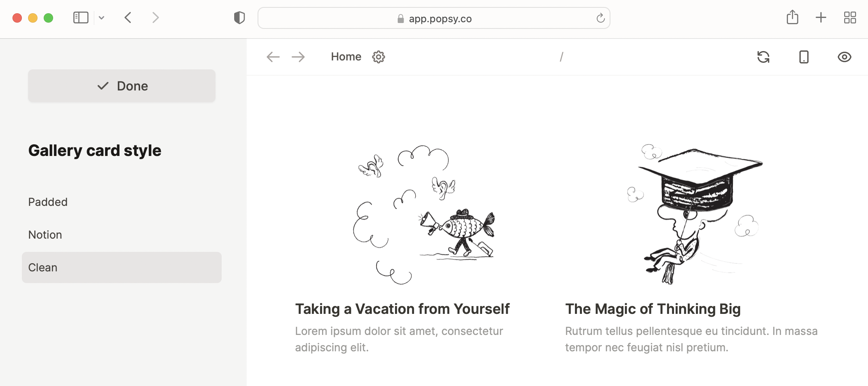The height and width of the screenshot is (386, 868).
Task: Click the Safari privacy shield icon
Action: [x=239, y=18]
